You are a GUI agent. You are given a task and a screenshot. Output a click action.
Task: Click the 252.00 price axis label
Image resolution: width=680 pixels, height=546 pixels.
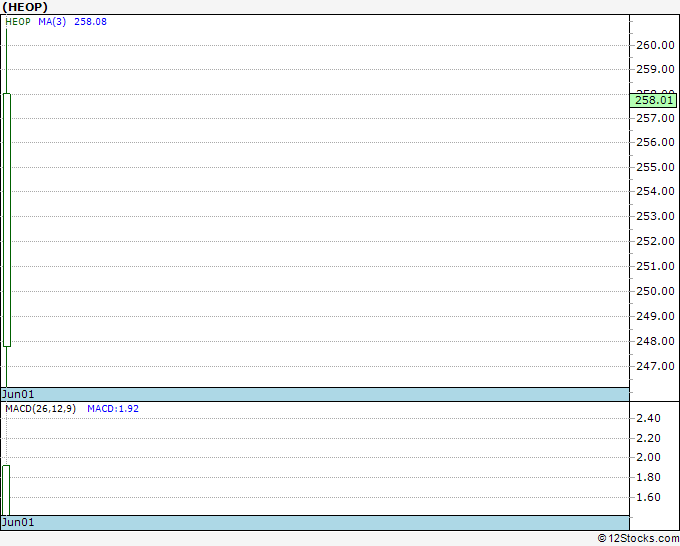655,241
